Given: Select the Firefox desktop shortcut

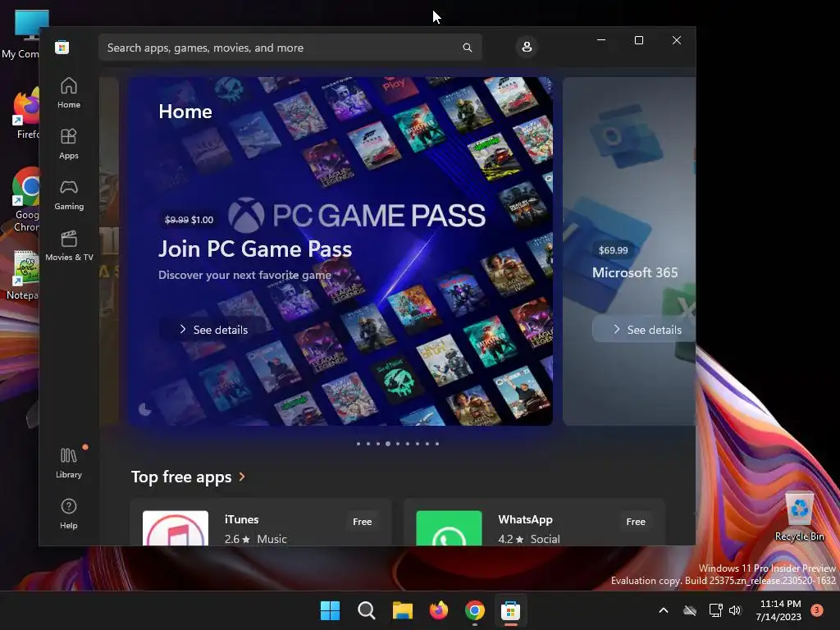Looking at the screenshot, I should [24, 114].
